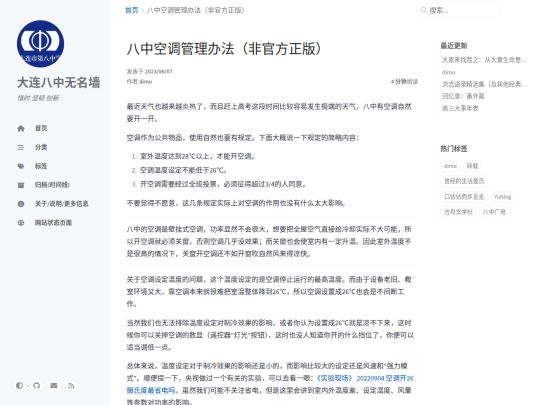The image size is (540, 405).
Task: Click the site motto under site title
Action: 38,98
